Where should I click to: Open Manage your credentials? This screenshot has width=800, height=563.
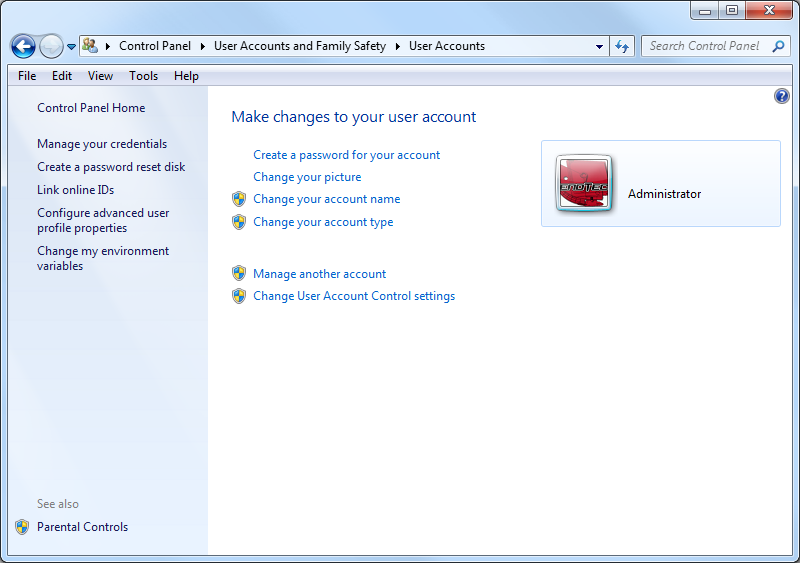(102, 144)
